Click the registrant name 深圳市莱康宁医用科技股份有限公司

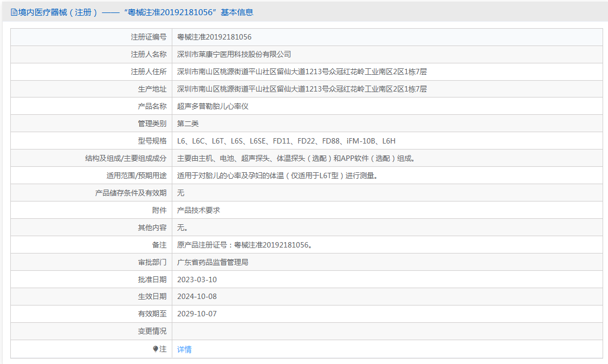point(234,54)
